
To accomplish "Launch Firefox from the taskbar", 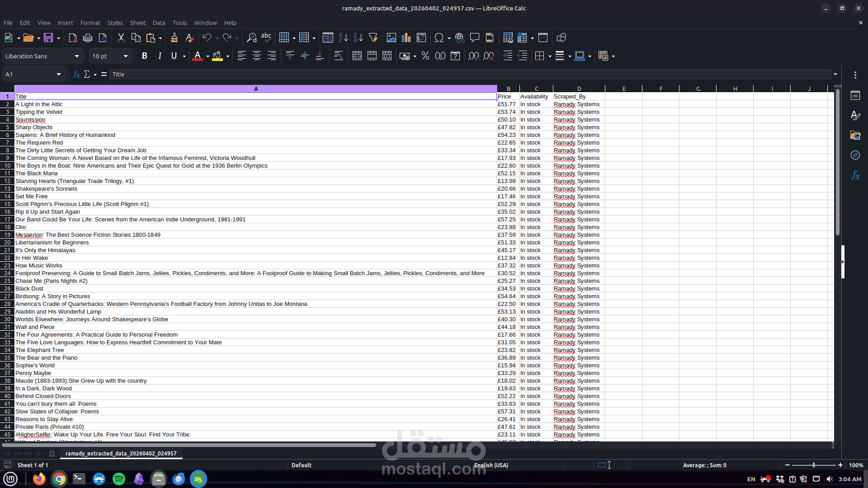I will 39,479.
